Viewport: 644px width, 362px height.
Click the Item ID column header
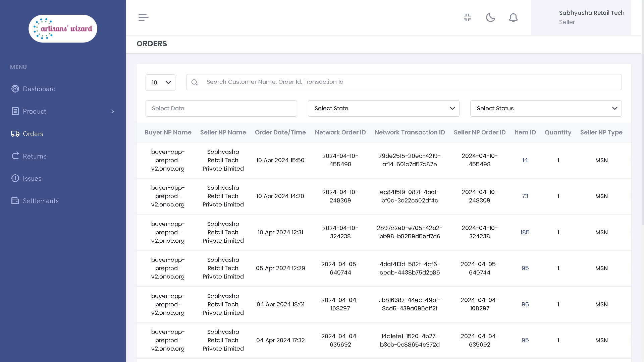pyautogui.click(x=525, y=132)
